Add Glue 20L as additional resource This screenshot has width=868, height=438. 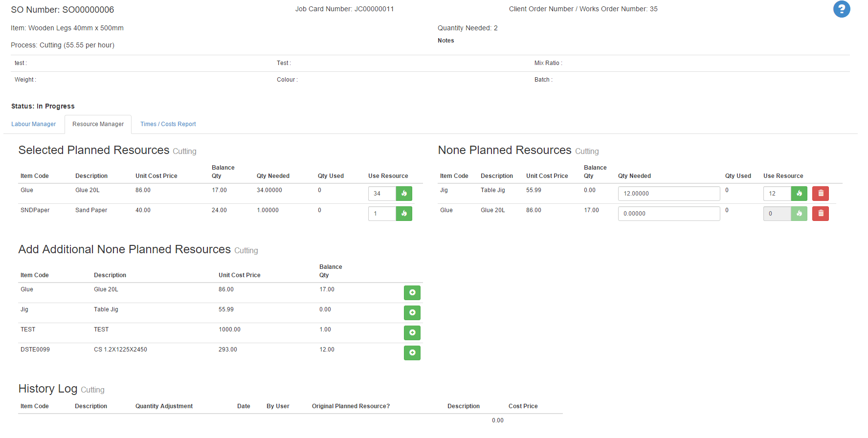click(x=412, y=293)
